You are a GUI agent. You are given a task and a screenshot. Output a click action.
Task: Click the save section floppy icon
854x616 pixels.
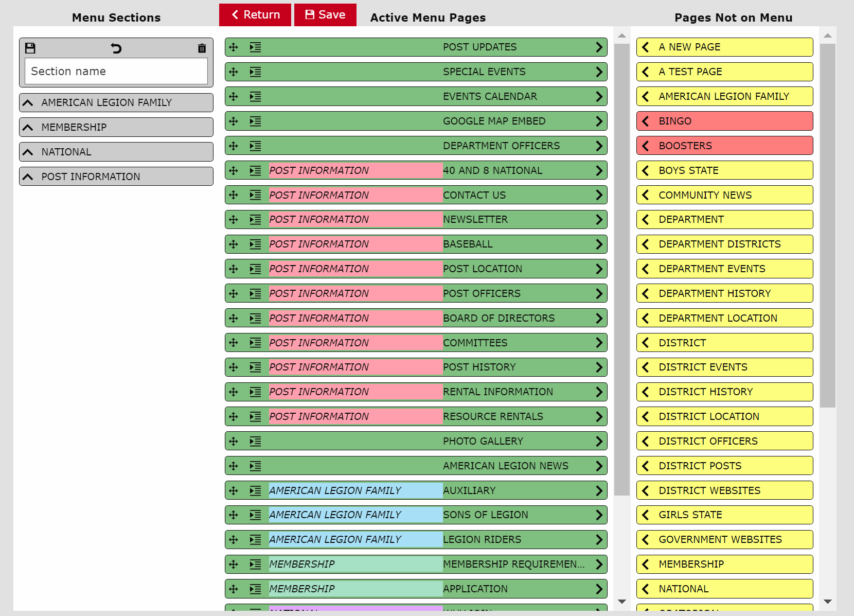click(30, 48)
